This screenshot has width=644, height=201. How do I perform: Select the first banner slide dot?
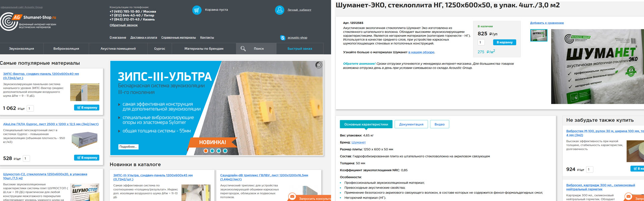coord(206,151)
